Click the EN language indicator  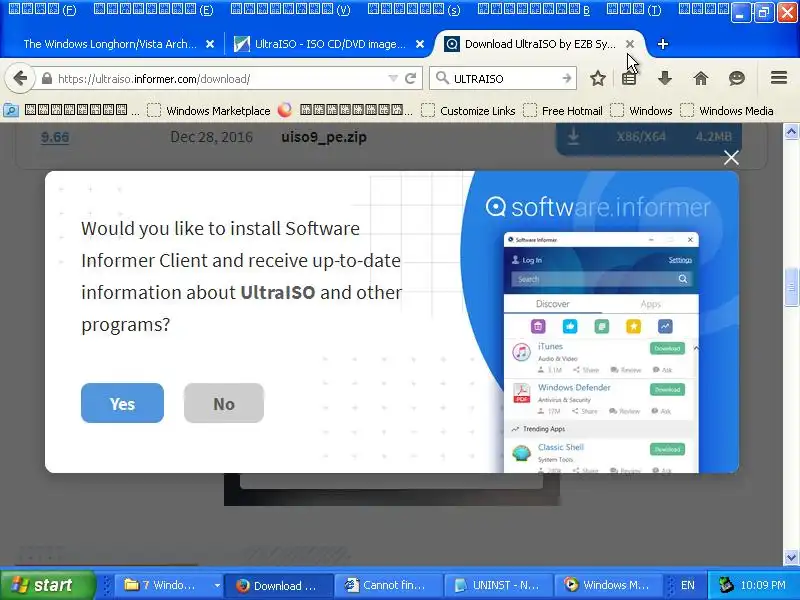pos(688,585)
